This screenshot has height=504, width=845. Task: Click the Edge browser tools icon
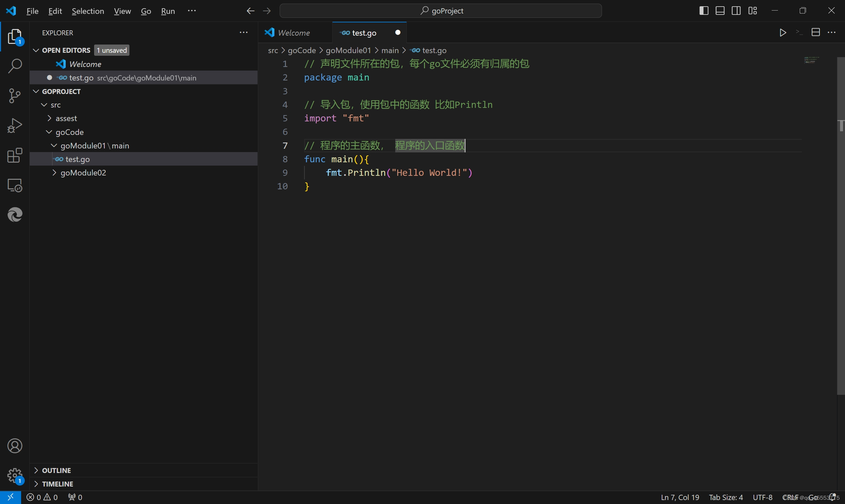coord(15,215)
